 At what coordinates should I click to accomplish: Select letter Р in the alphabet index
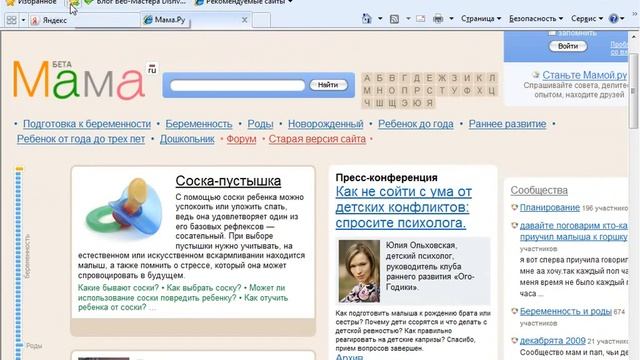(417, 91)
